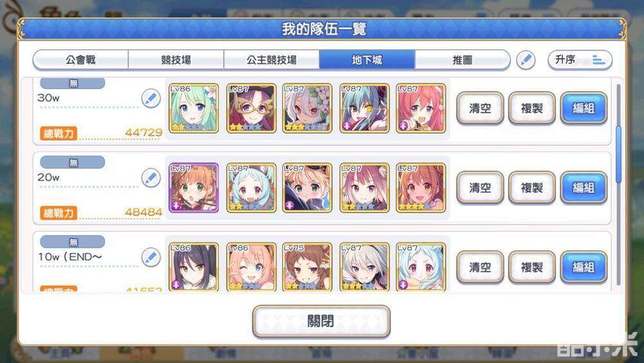Toggle the 升序 ascending sort order button
This screenshot has width=644, height=363.
click(x=580, y=60)
